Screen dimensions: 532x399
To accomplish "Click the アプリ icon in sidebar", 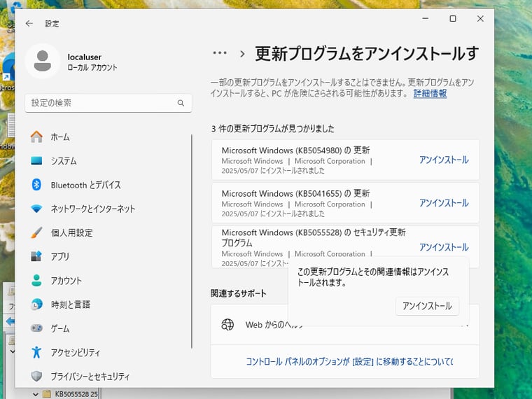I will (36, 256).
